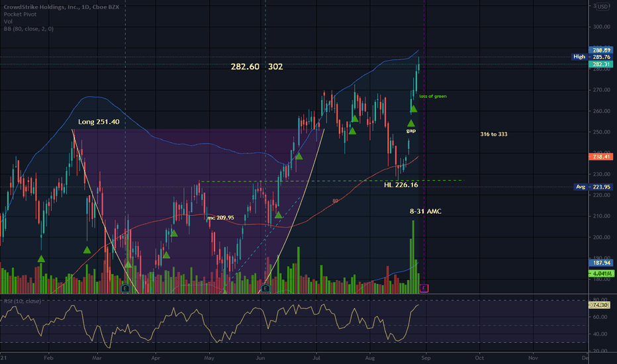
Task: Select the '316 to 333' target note
Action: pos(494,134)
